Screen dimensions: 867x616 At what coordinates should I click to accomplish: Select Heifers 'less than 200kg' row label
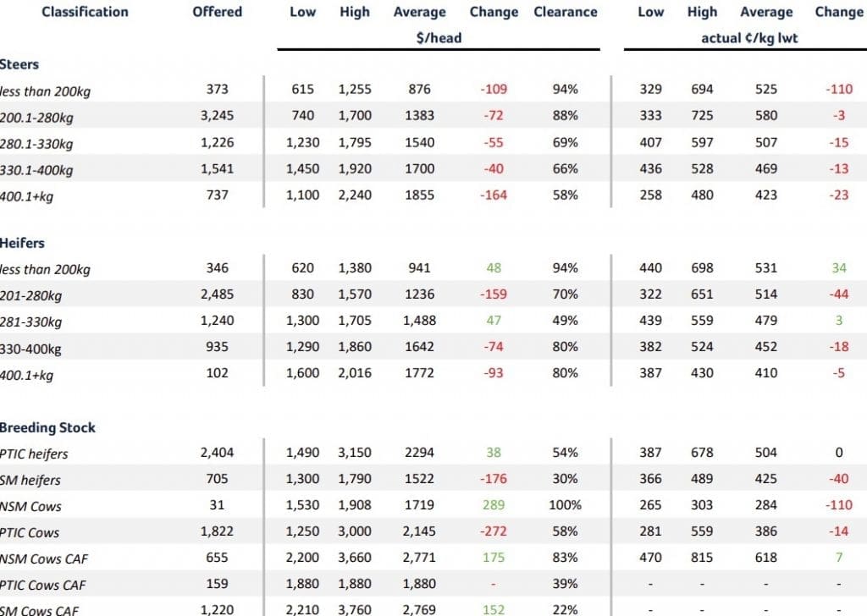[x=45, y=270]
